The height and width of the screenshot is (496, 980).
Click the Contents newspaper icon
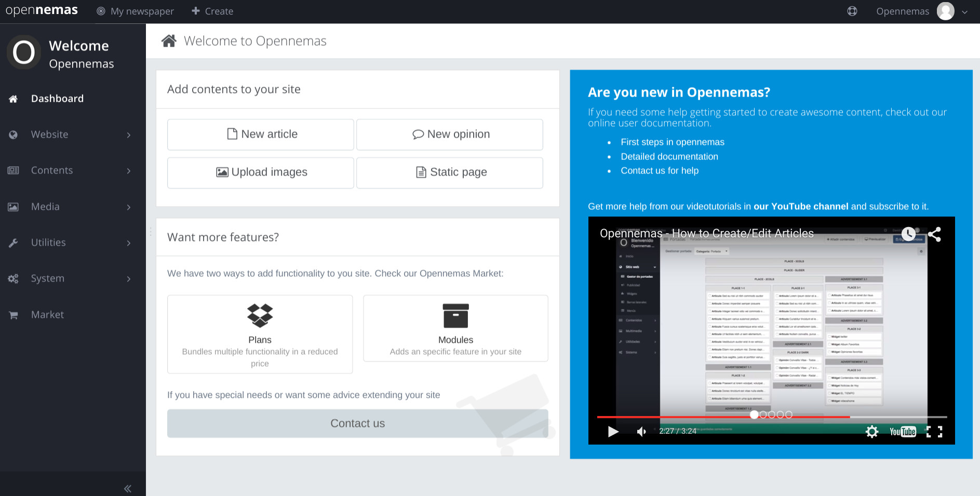[x=13, y=170]
